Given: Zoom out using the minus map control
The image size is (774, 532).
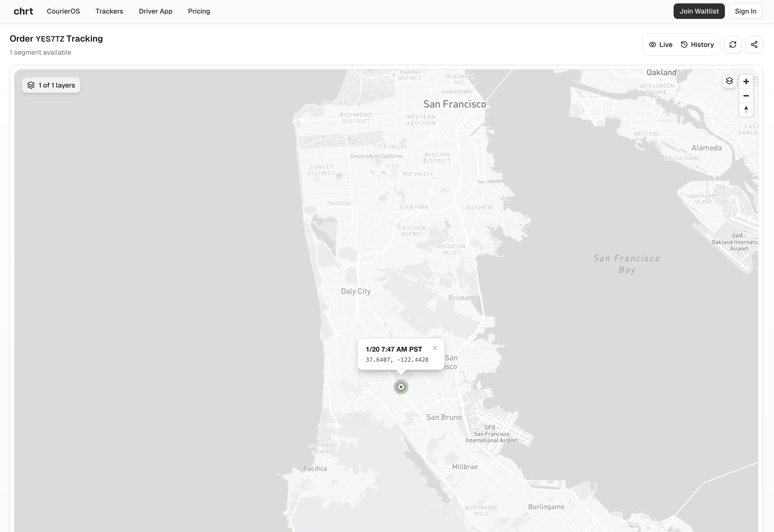Looking at the screenshot, I should click(x=746, y=96).
